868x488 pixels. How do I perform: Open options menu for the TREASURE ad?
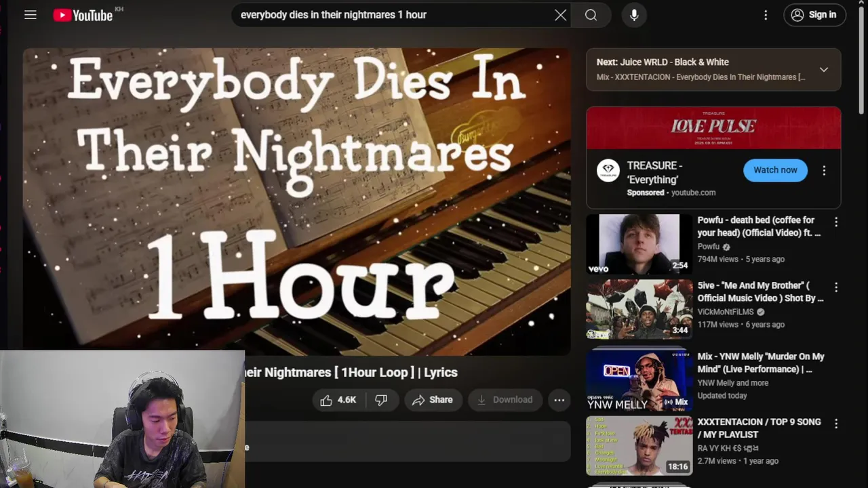pyautogui.click(x=824, y=171)
